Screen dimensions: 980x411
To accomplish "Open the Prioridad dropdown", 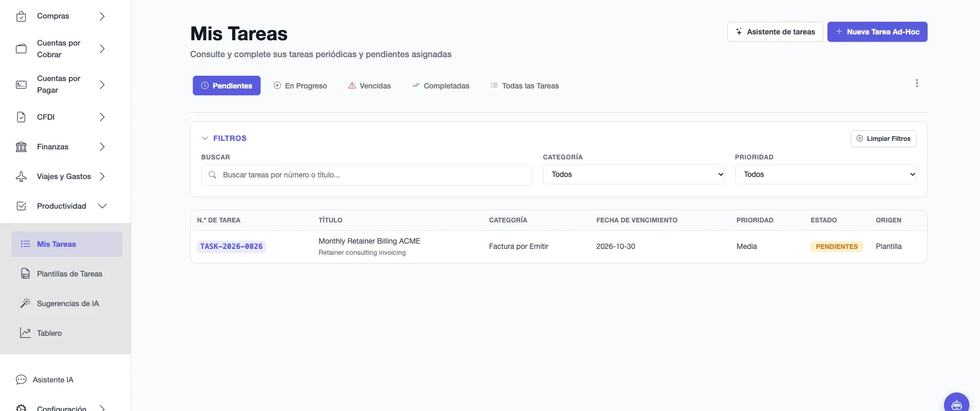I will (825, 174).
